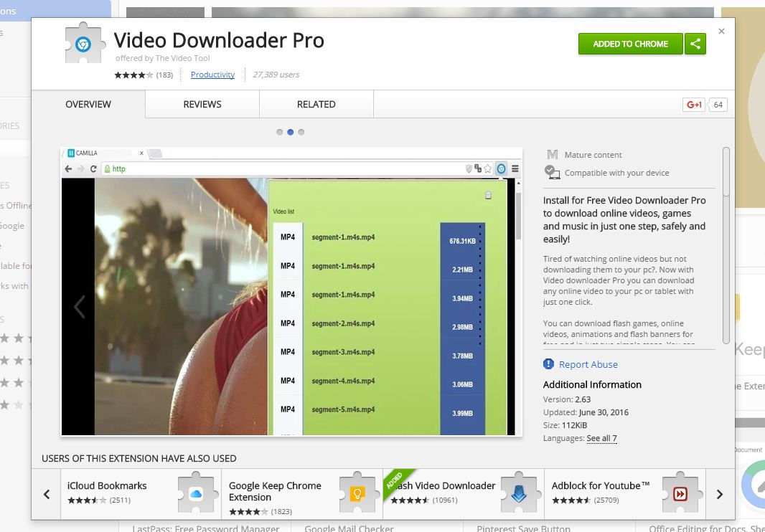Click the Adblock for Youtube icon

point(679,493)
